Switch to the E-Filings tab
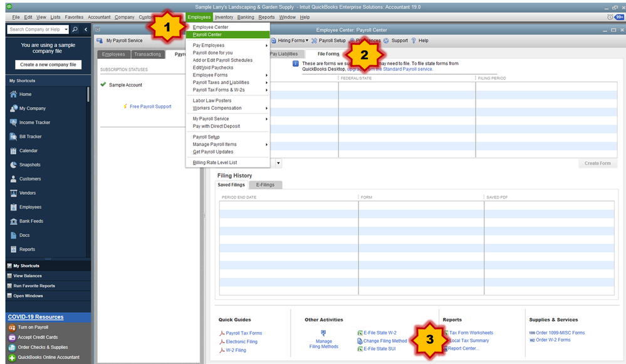This screenshot has width=626, height=364. tap(265, 185)
